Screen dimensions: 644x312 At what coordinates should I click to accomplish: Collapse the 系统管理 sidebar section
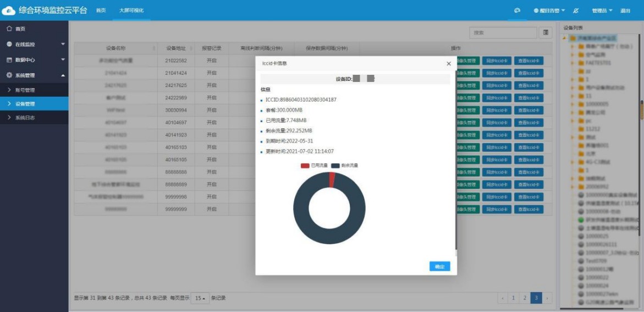pos(34,75)
